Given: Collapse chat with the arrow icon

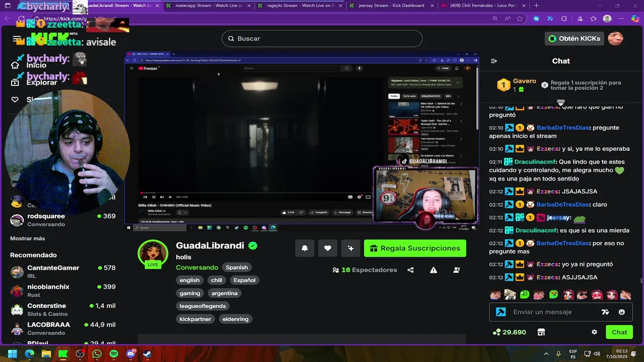Looking at the screenshot, I should click(x=494, y=61).
